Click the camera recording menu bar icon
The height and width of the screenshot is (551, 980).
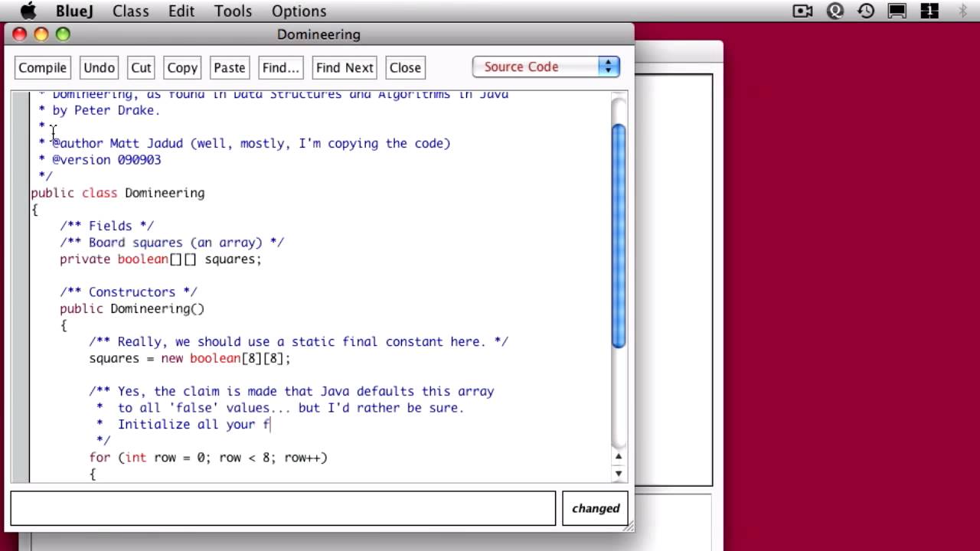[802, 11]
